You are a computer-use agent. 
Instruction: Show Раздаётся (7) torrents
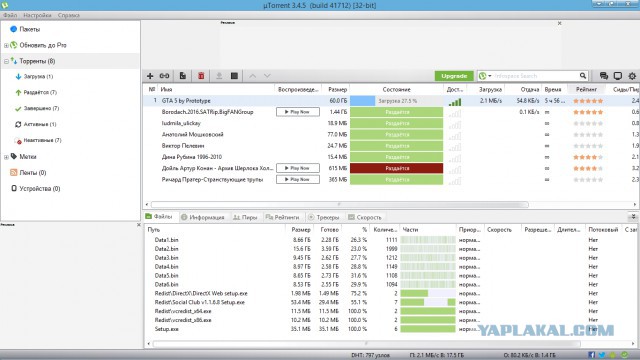tap(40, 93)
